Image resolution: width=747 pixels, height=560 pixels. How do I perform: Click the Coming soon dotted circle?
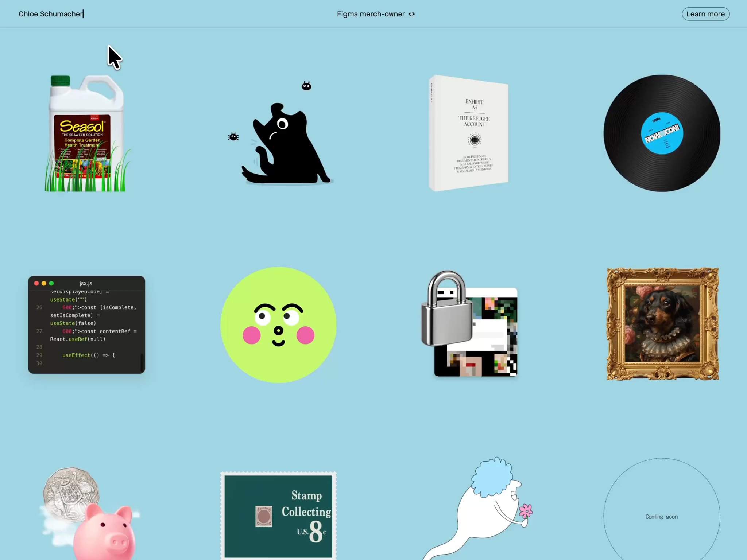click(x=662, y=517)
